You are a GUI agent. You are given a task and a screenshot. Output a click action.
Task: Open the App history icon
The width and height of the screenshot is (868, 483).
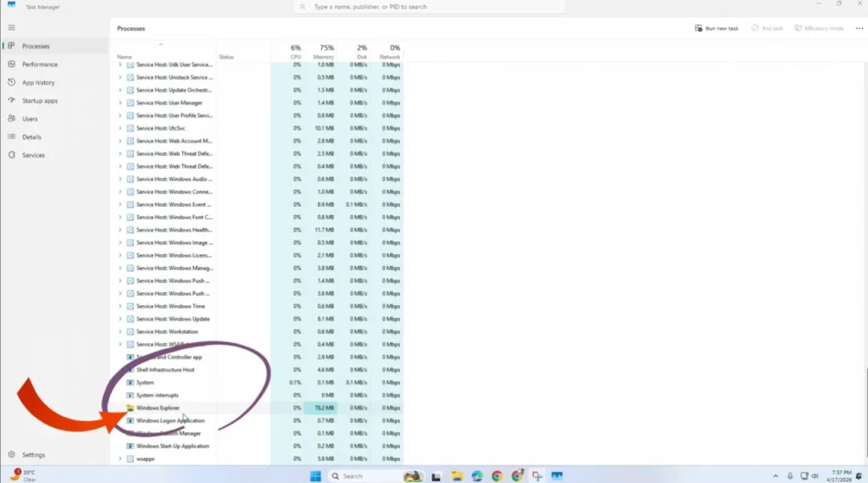12,82
